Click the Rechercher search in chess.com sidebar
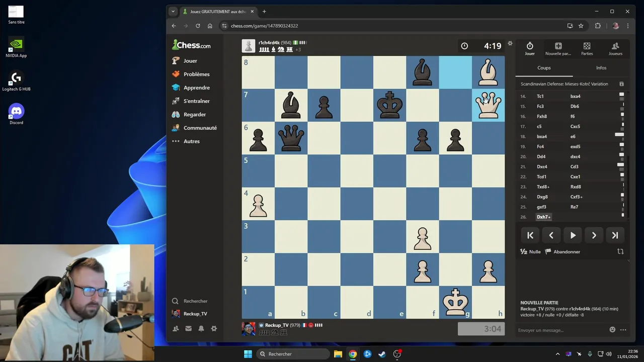 pyautogui.click(x=190, y=301)
